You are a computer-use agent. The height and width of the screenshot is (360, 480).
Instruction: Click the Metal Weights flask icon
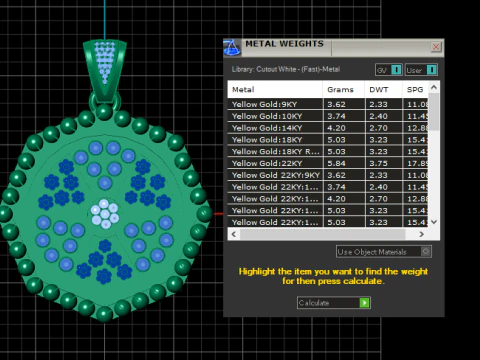click(x=232, y=47)
